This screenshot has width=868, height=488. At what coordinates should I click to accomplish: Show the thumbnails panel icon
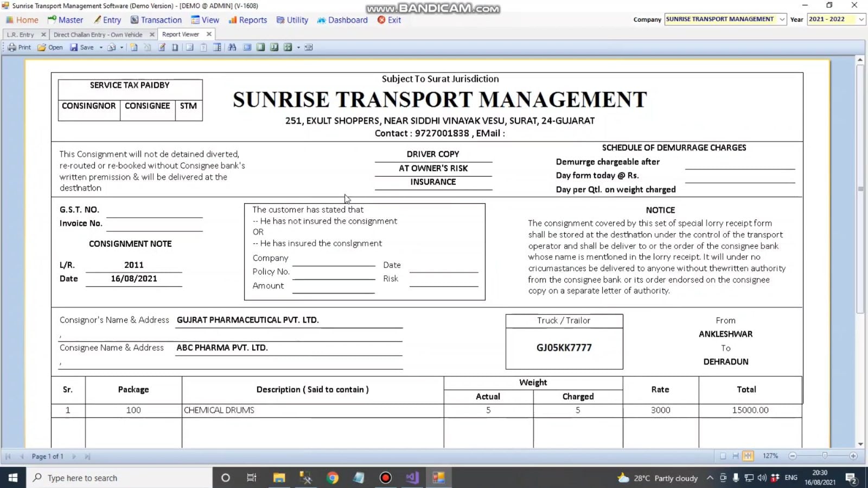[217, 47]
